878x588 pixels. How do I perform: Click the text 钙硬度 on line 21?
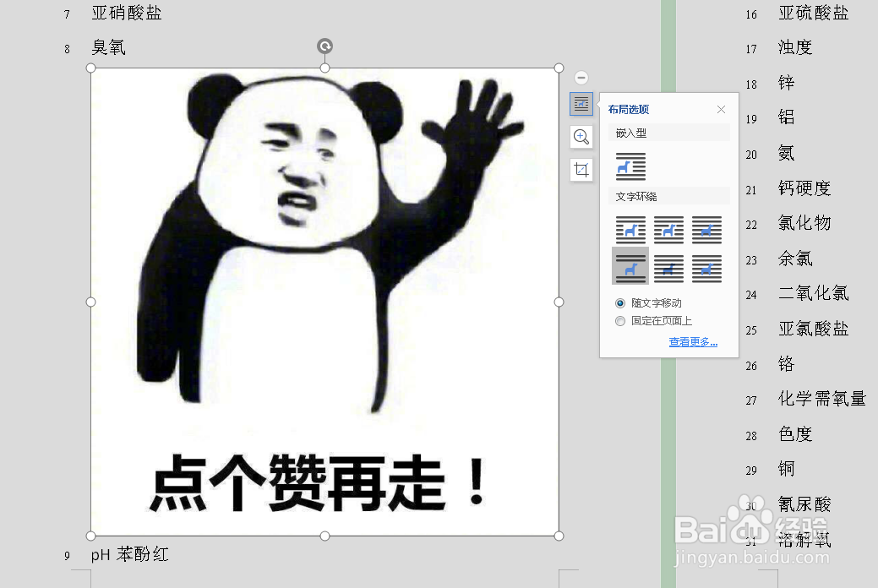coord(804,188)
